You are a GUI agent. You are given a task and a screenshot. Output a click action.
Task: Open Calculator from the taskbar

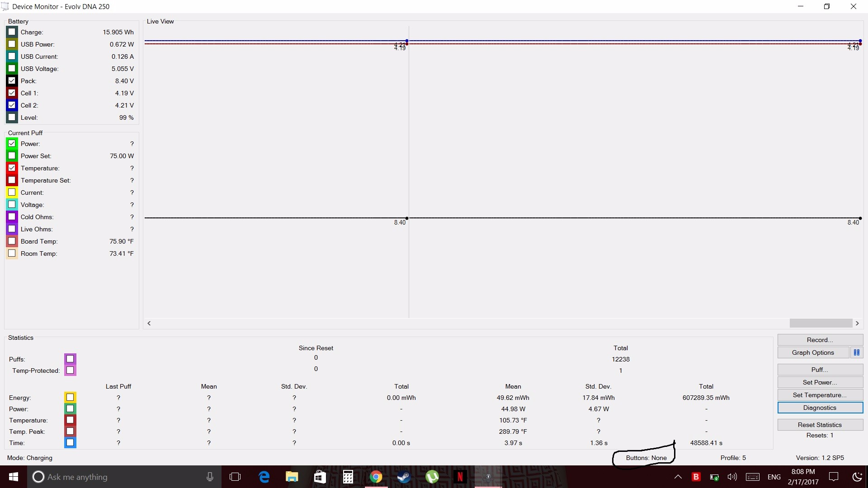348,477
